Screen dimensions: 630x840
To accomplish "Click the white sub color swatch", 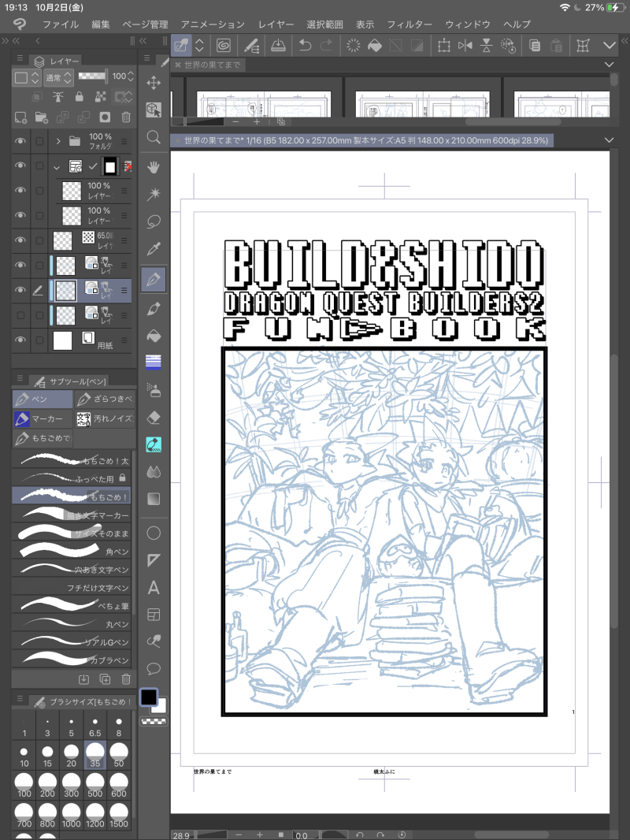I will click(x=161, y=707).
